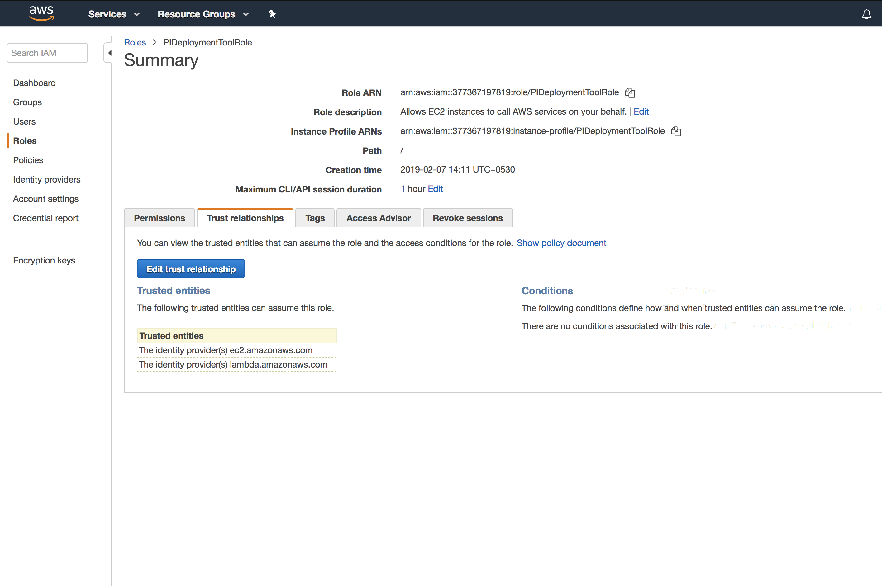The width and height of the screenshot is (882, 588).
Task: Switch to the Permissions tab
Action: [x=160, y=218]
